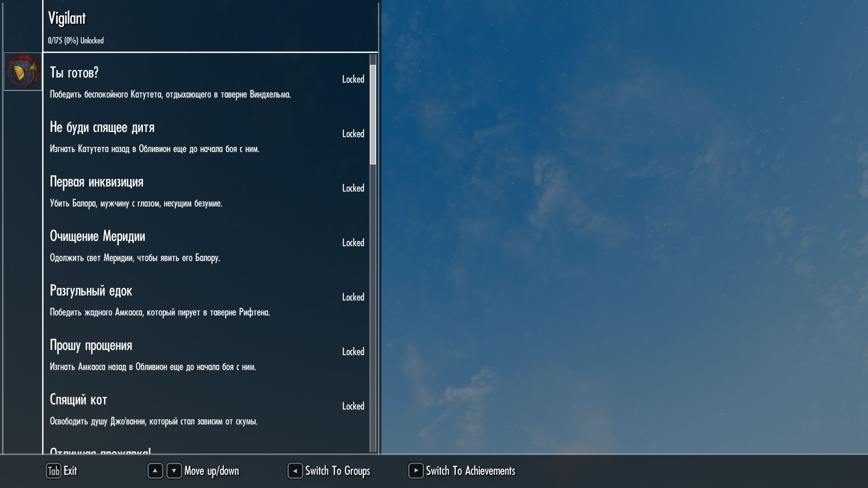Click the up arrow key icon

point(155,471)
